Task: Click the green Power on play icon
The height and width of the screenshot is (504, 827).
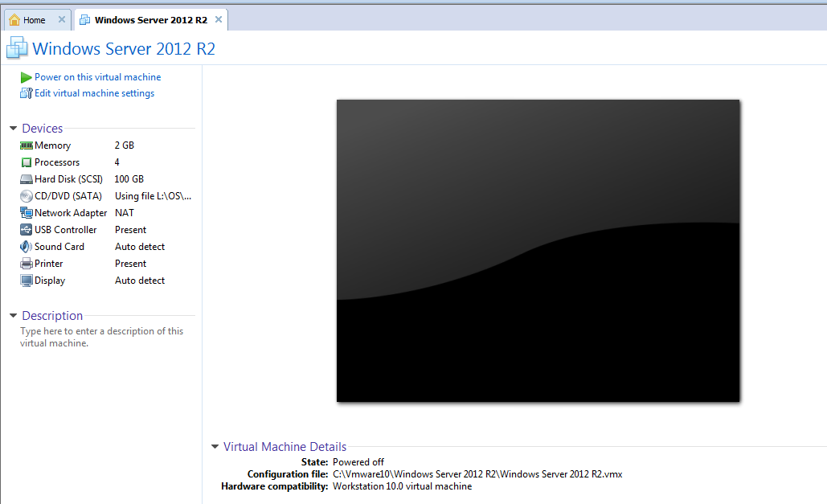Action: [26, 78]
